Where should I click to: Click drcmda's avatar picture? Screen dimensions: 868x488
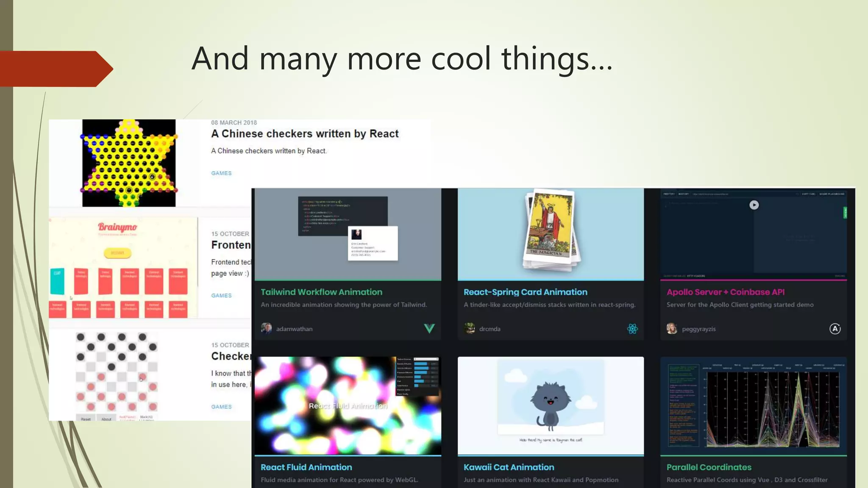(x=470, y=329)
